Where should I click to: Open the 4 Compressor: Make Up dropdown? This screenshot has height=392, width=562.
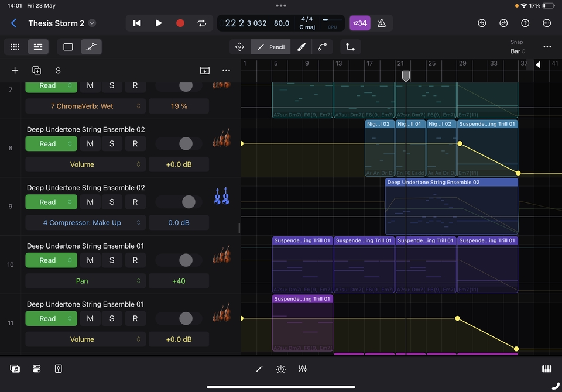85,222
